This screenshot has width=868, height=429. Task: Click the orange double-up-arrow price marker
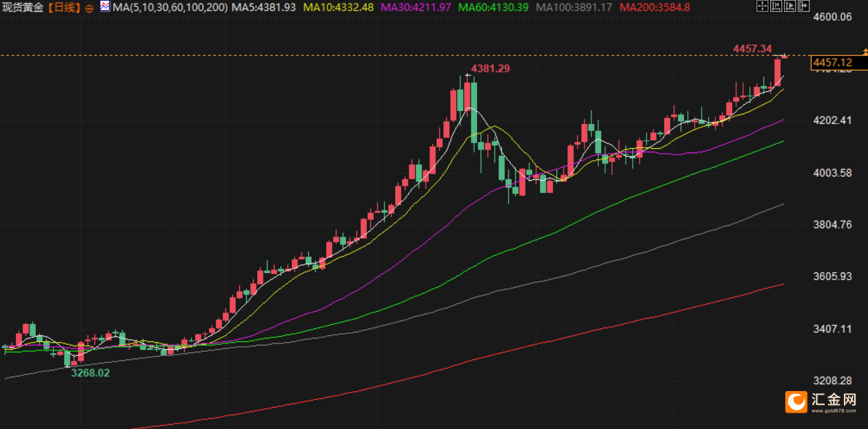[x=865, y=50]
